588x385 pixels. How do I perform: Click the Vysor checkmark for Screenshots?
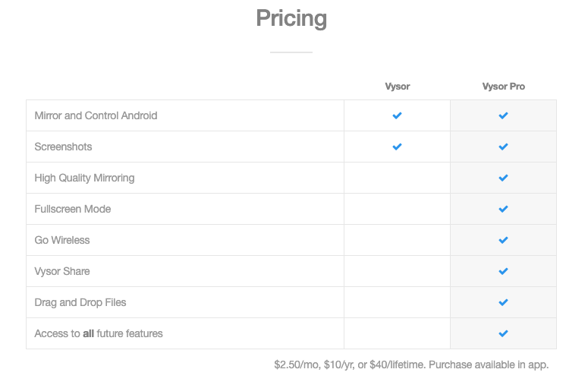tap(397, 147)
